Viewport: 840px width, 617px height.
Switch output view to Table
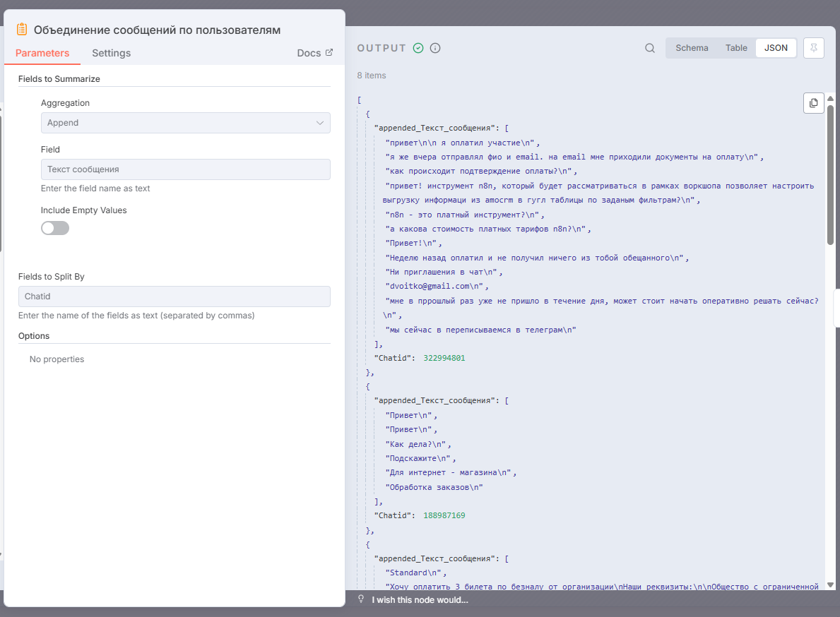pos(736,48)
